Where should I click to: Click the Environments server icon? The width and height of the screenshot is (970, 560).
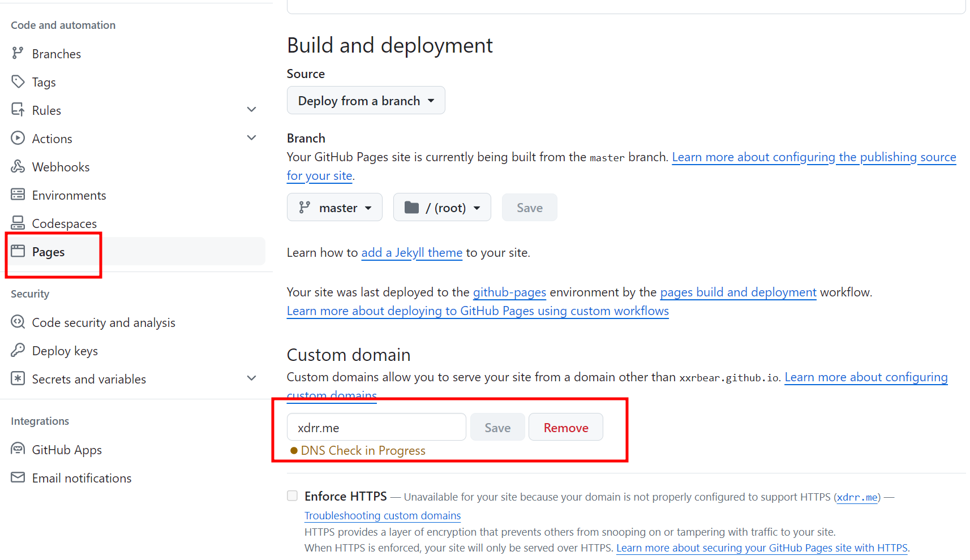click(x=18, y=195)
